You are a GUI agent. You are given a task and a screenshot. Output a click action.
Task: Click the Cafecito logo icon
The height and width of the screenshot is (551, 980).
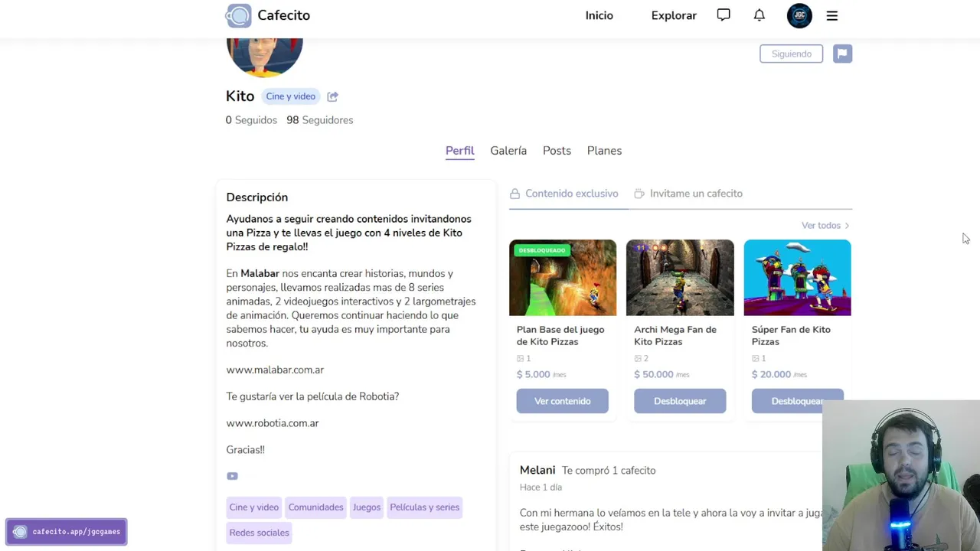(238, 15)
